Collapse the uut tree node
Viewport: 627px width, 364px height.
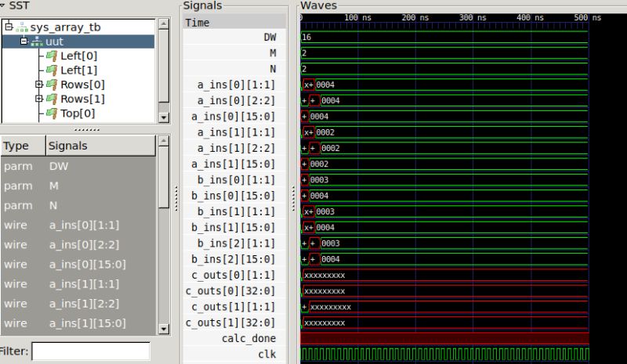click(x=24, y=41)
